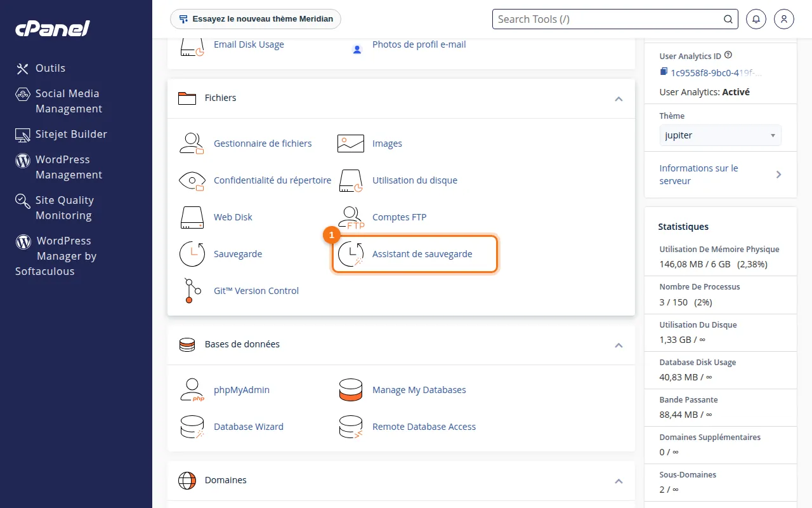Click the Remote Database Access icon
The width and height of the screenshot is (812, 508).
click(351, 427)
